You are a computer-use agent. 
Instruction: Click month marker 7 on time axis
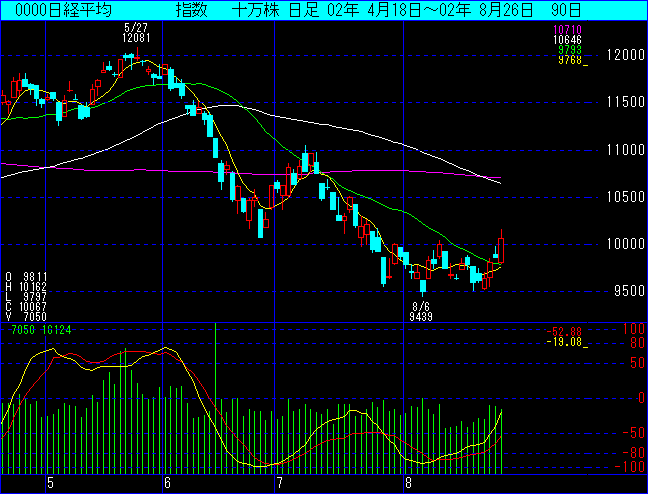pos(279,483)
